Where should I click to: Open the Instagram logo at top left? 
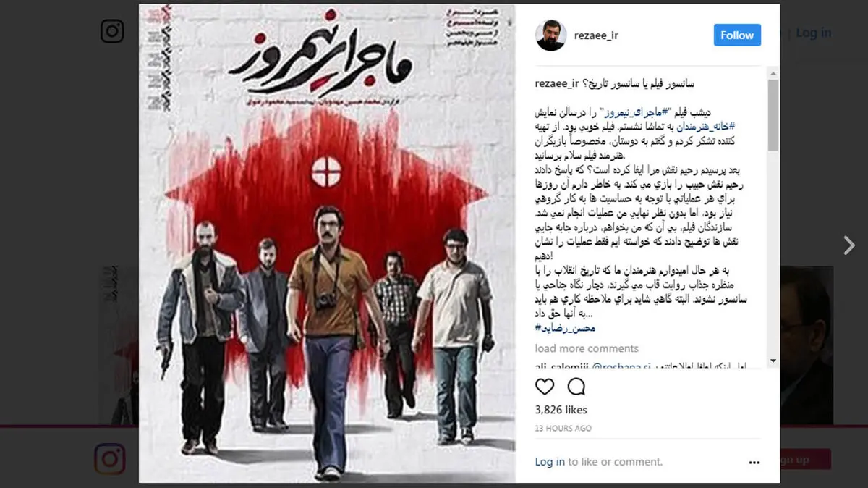click(x=111, y=31)
